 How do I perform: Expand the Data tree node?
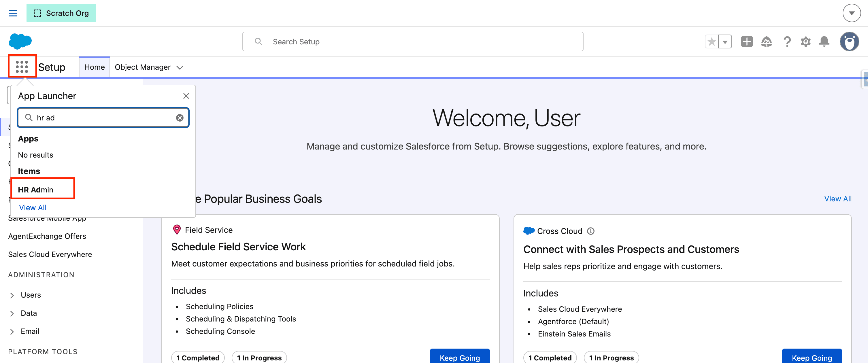coord(12,313)
